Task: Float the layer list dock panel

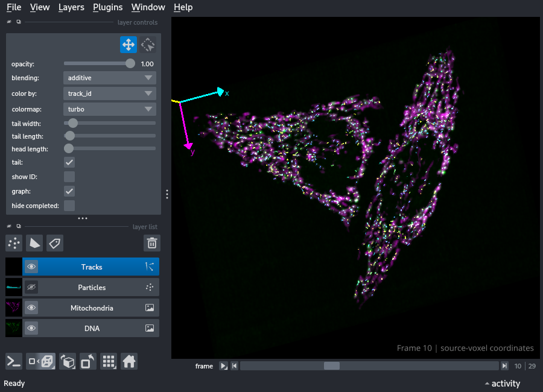Action: click(19, 226)
